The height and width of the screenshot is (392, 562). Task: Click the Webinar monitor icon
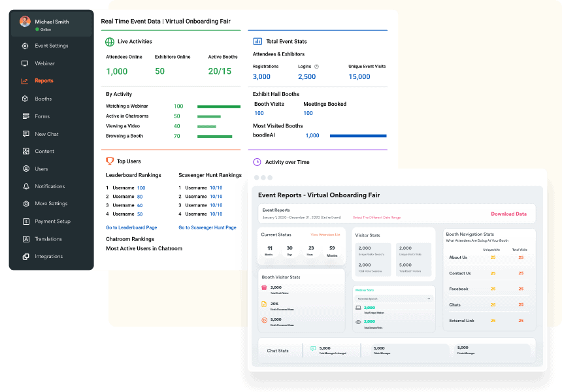pyautogui.click(x=25, y=63)
